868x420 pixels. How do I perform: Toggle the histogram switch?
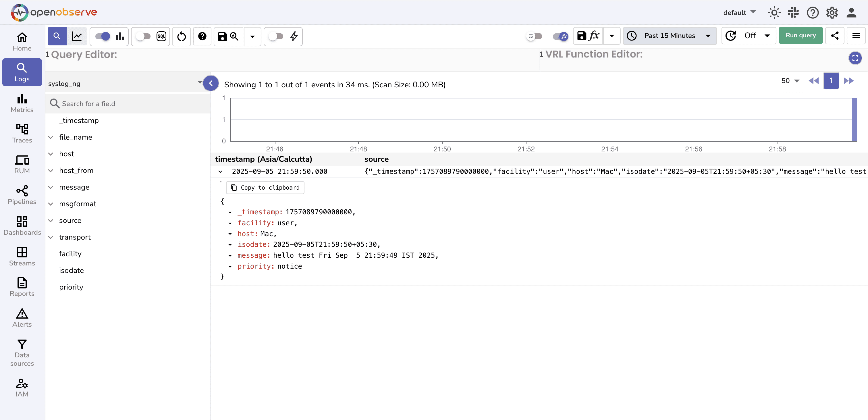click(103, 36)
